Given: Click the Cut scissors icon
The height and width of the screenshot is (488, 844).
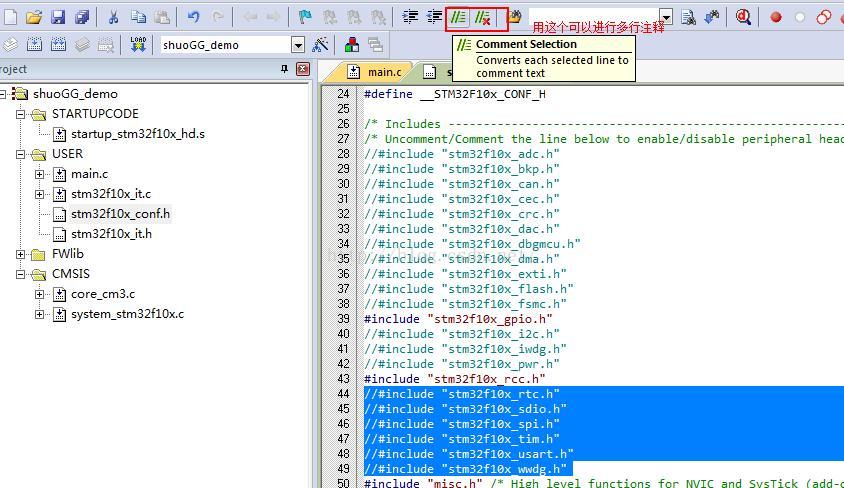Looking at the screenshot, I should (x=113, y=17).
